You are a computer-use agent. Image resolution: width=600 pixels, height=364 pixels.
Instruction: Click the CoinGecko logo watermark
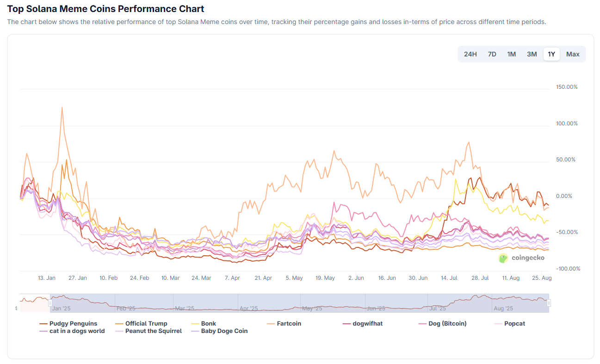pyautogui.click(x=521, y=258)
